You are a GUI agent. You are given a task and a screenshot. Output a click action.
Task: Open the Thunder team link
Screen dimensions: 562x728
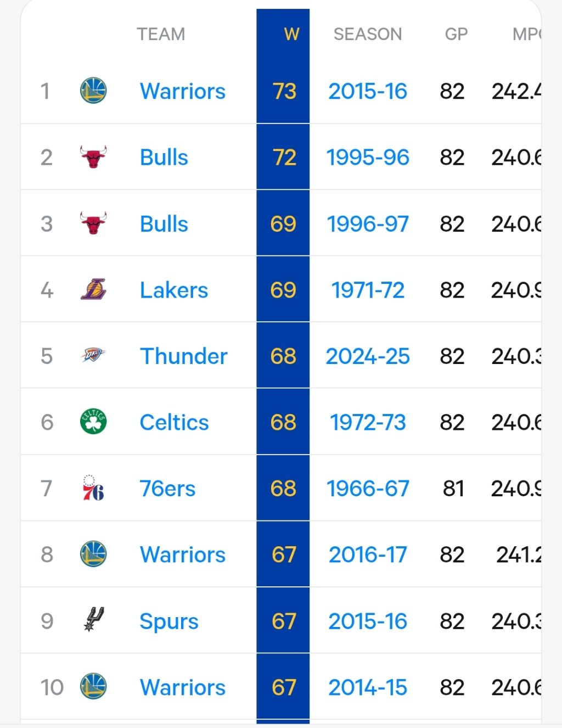[183, 356]
